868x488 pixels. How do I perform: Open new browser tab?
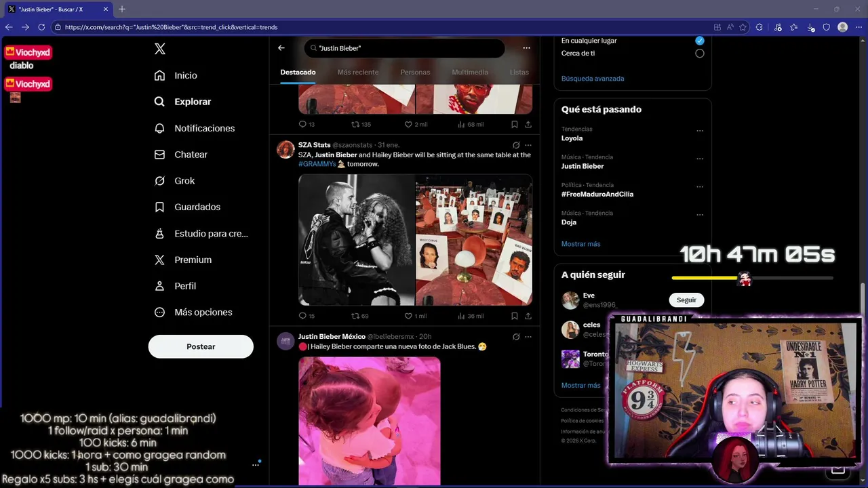[x=122, y=9]
